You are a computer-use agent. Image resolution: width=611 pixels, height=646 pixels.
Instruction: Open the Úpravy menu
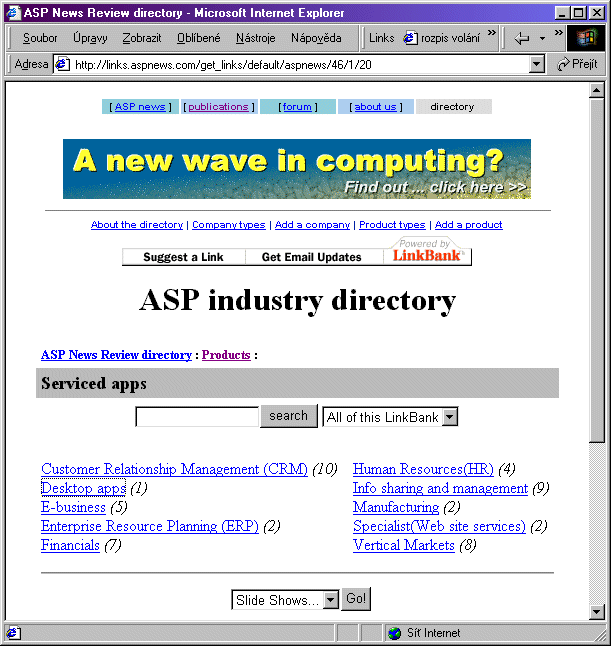(90, 38)
